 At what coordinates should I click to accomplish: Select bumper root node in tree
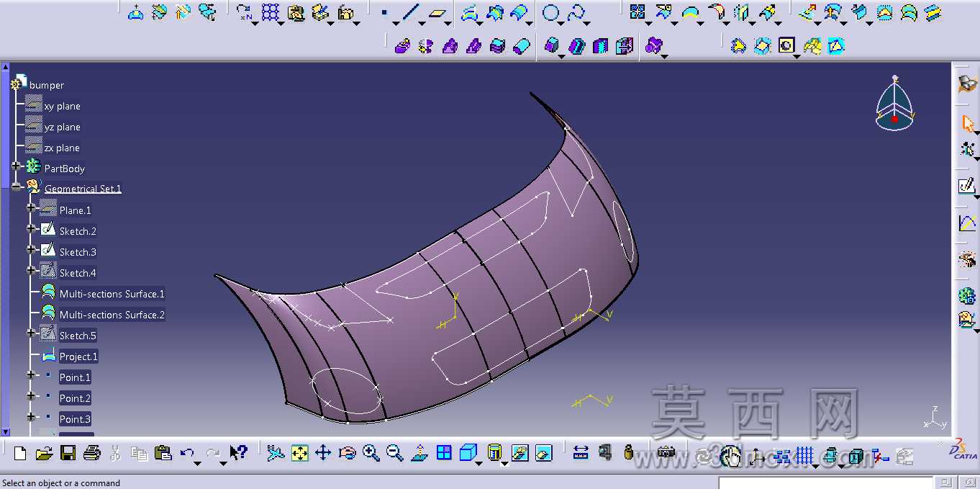click(x=46, y=85)
